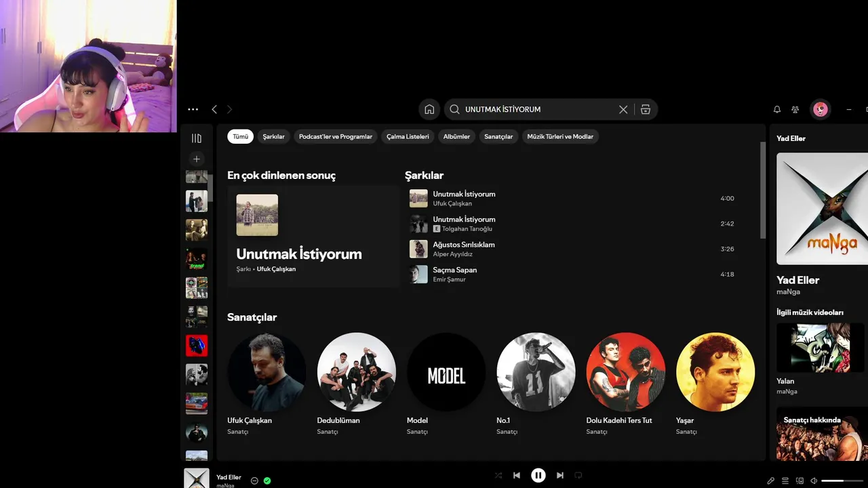Toggle repeat mode
The image size is (868, 488).
578,475
